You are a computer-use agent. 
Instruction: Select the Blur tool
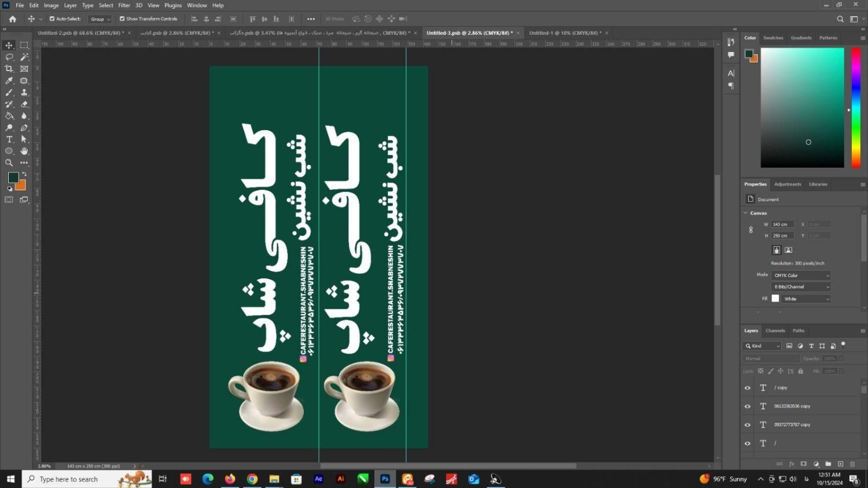tap(24, 116)
